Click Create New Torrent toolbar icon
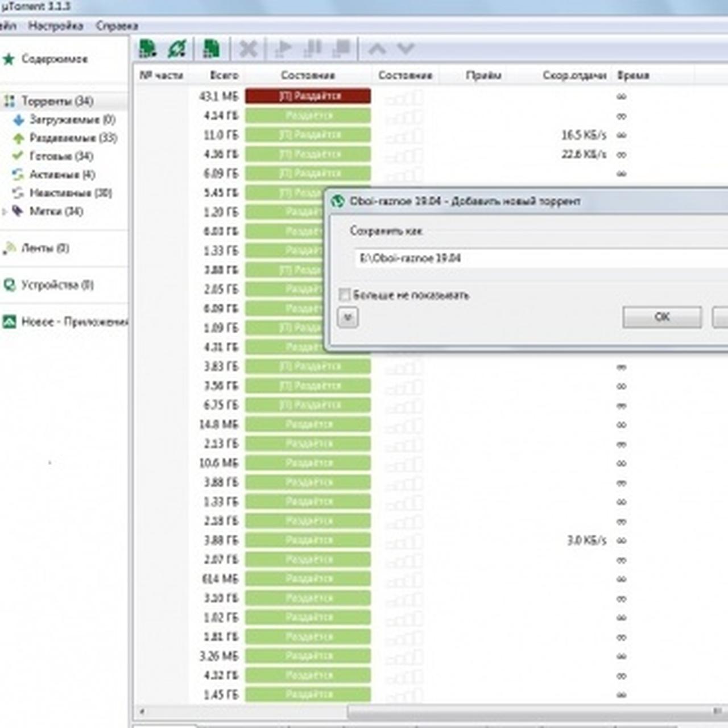Viewport: 728px width, 728px height. pyautogui.click(x=212, y=49)
